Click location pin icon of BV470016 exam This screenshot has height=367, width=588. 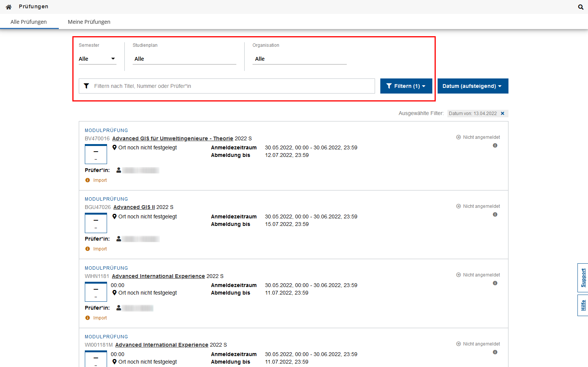coord(115,147)
